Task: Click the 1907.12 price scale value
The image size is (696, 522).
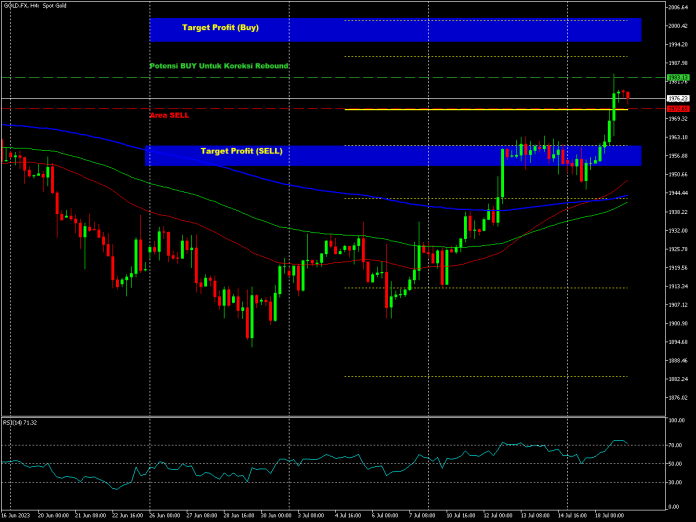Action: [678, 305]
